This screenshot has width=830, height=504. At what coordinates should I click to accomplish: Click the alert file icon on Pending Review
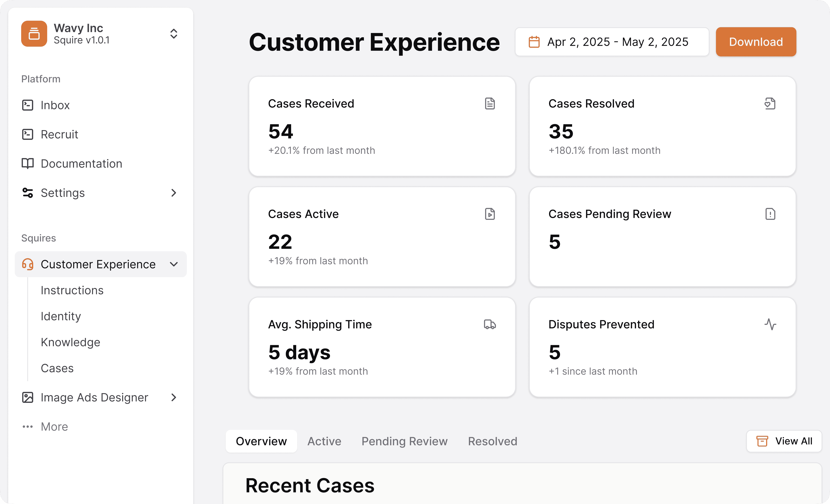[770, 214]
